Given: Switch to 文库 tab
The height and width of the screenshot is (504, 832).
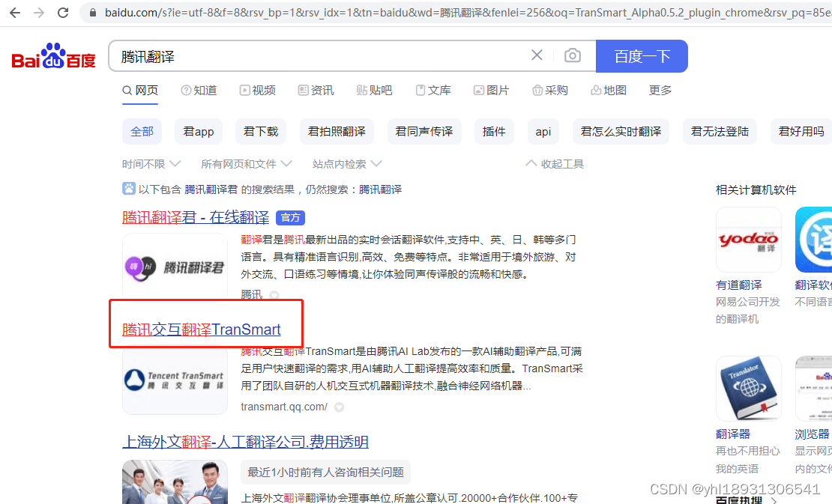Looking at the screenshot, I should coord(433,90).
